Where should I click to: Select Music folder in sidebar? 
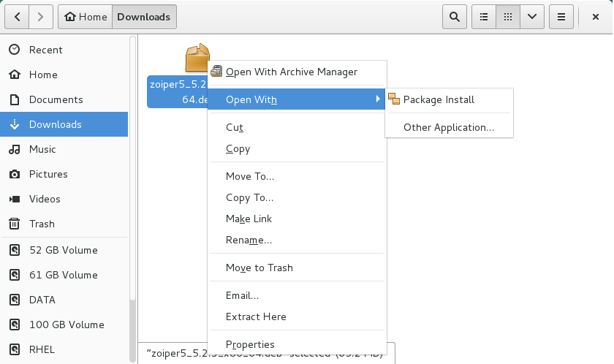(42, 149)
